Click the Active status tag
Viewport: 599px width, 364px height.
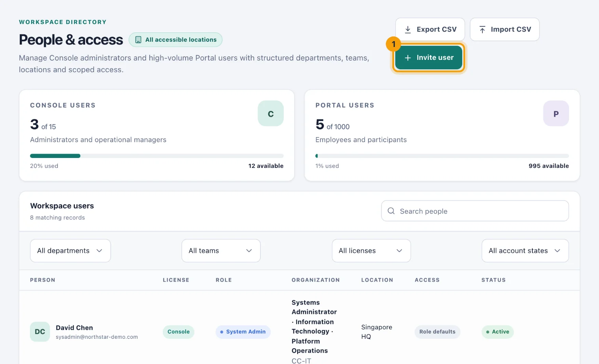pyautogui.click(x=498, y=332)
